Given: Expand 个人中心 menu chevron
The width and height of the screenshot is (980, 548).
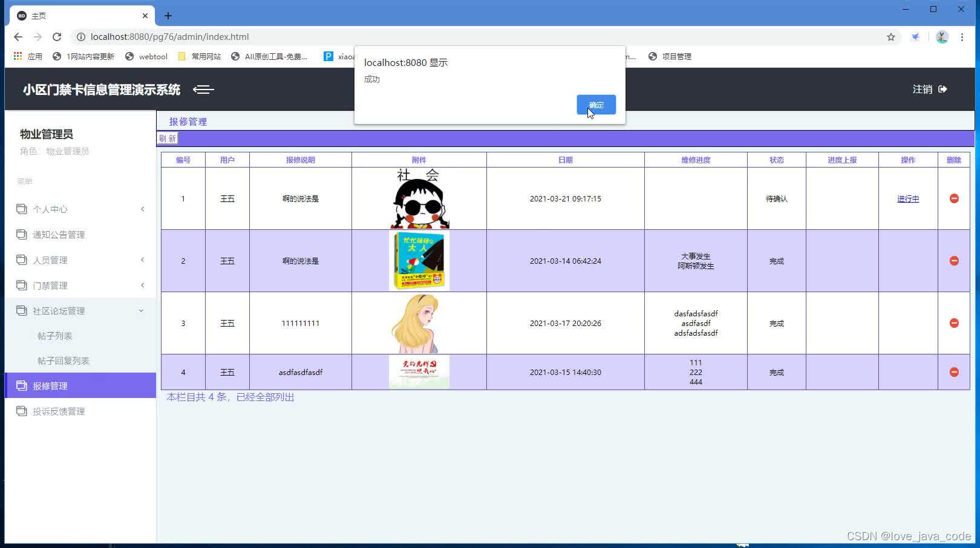Looking at the screenshot, I should click(143, 209).
